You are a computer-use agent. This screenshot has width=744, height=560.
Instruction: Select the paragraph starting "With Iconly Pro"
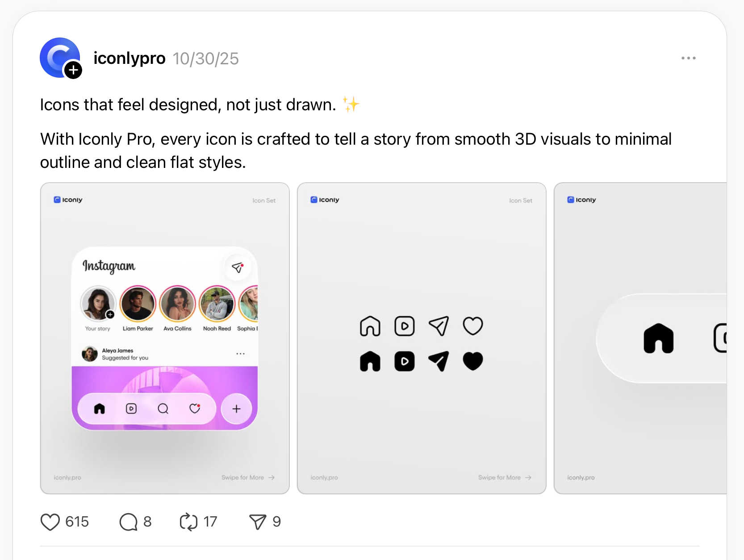[356, 150]
